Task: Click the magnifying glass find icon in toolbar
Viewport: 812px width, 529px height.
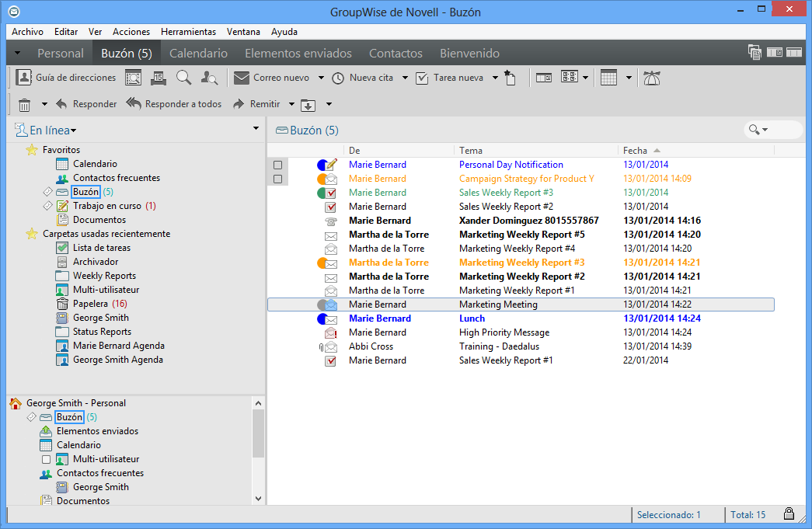Action: tap(184, 78)
